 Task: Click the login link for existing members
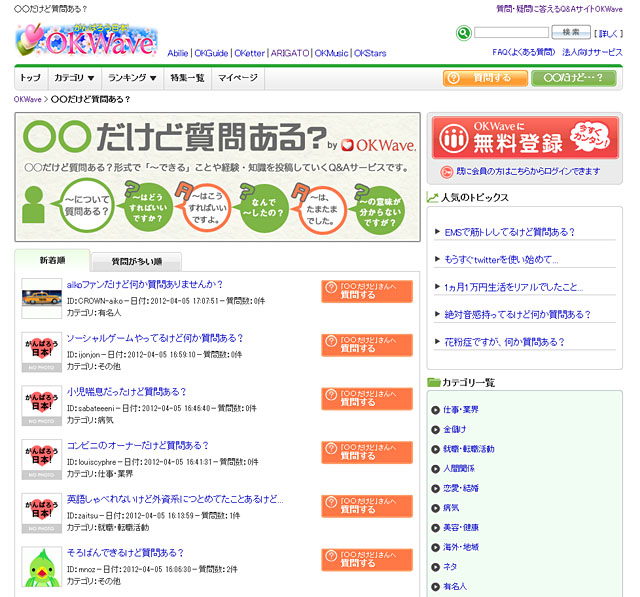[x=528, y=171]
